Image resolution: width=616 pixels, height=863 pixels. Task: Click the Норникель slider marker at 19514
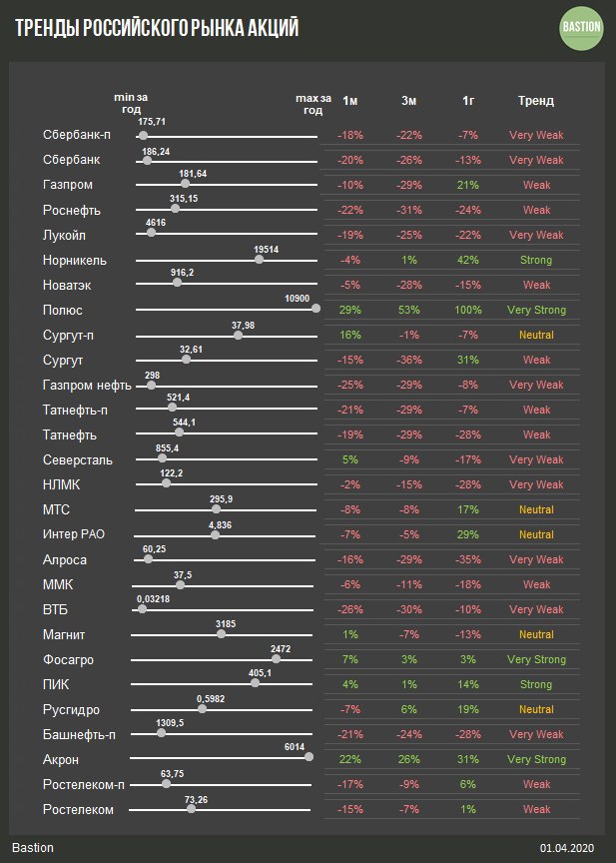[260, 259]
